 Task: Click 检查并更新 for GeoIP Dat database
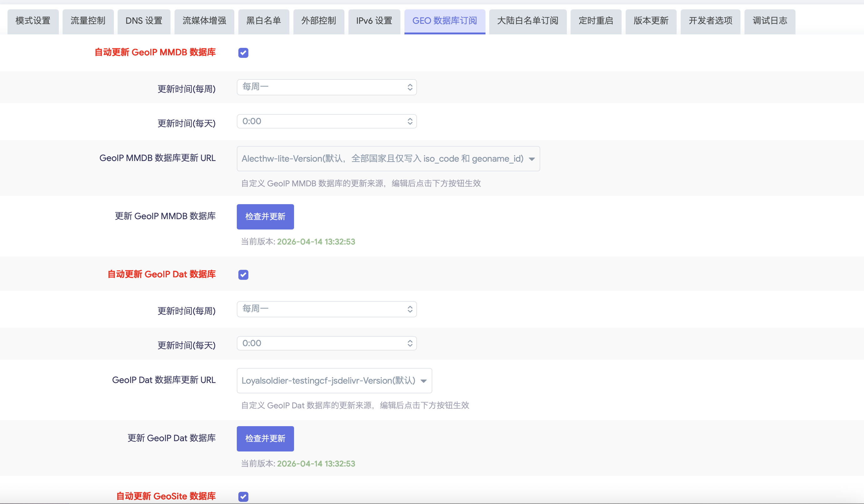click(x=265, y=439)
